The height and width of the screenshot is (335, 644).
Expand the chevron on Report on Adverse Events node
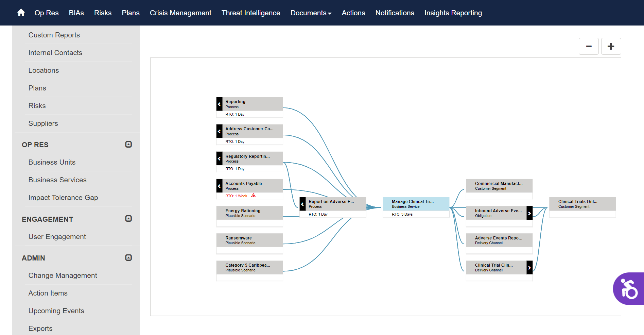(302, 204)
